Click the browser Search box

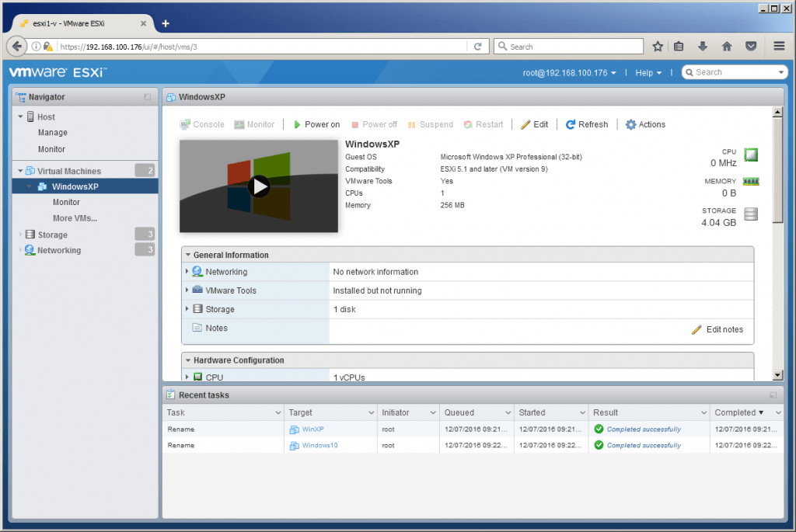[x=568, y=47]
